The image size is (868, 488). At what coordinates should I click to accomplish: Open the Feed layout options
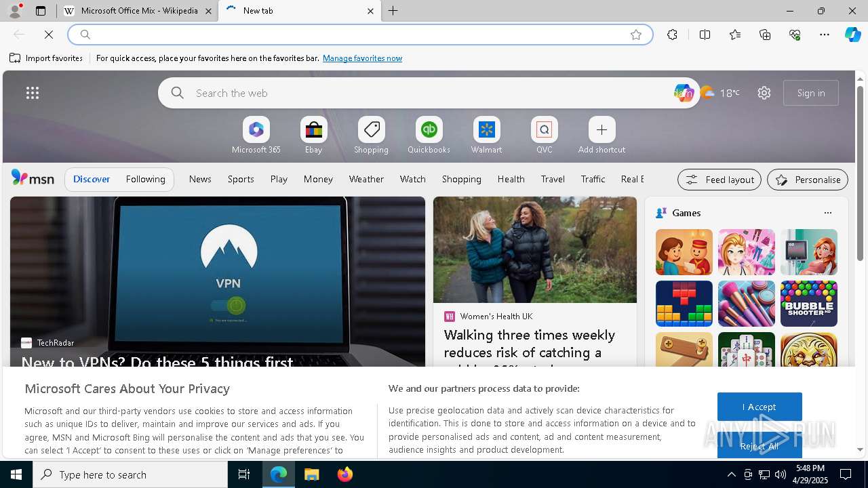point(719,180)
